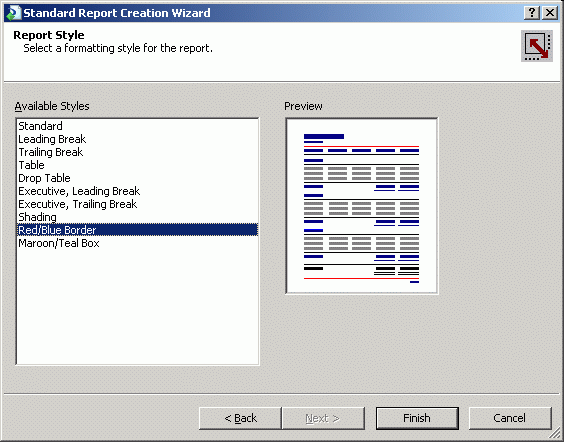Click the Report Style icon in header
The image size is (564, 442).
[537, 46]
